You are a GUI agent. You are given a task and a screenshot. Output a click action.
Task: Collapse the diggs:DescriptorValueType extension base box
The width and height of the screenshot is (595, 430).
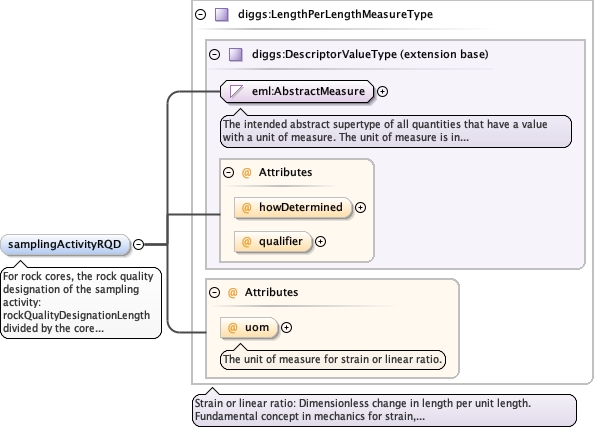(214, 55)
